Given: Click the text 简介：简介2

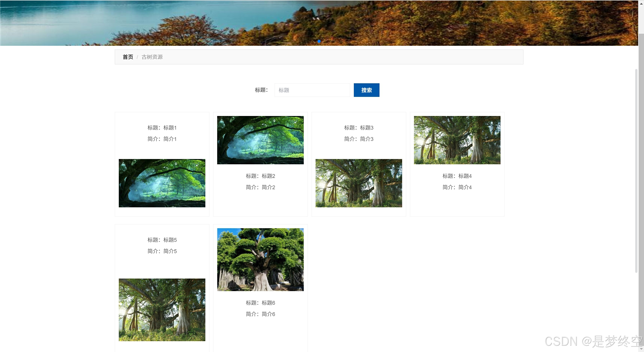Looking at the screenshot, I should (260, 187).
